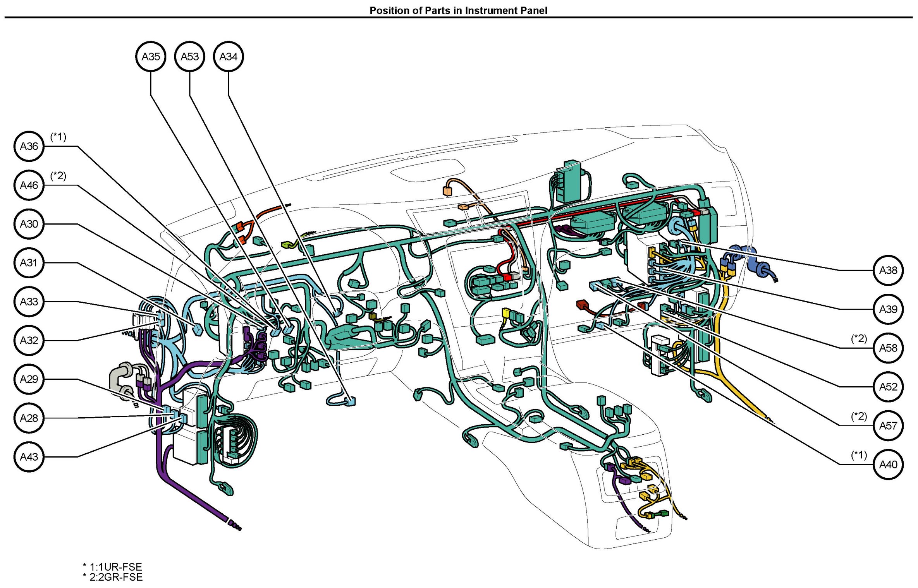Viewport: 918px width, 588px height.
Task: Select the A29 circled label
Action: click(x=29, y=379)
